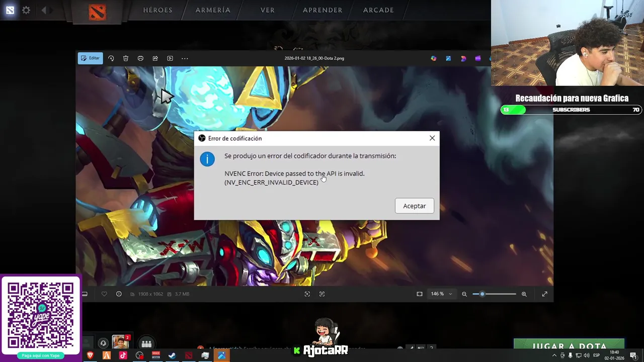Zoom in with the plus magnifier
Screen dimensions: 644x362
(x=524, y=294)
